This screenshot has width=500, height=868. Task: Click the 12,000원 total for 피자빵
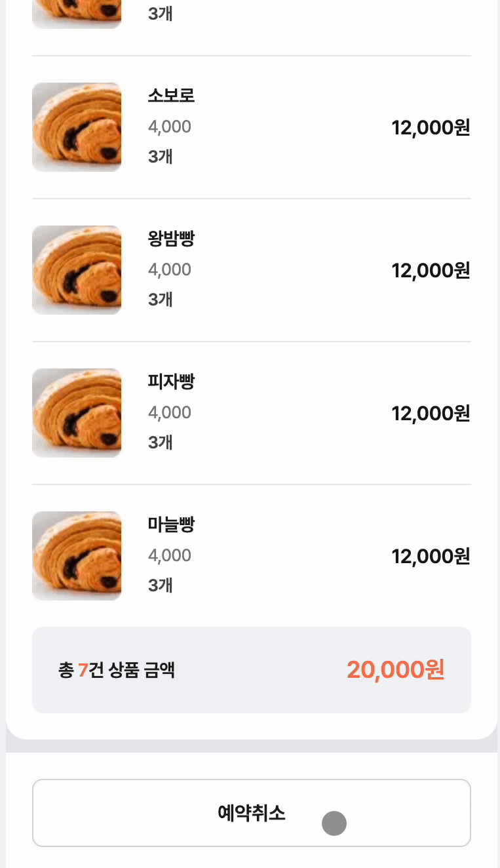click(431, 413)
